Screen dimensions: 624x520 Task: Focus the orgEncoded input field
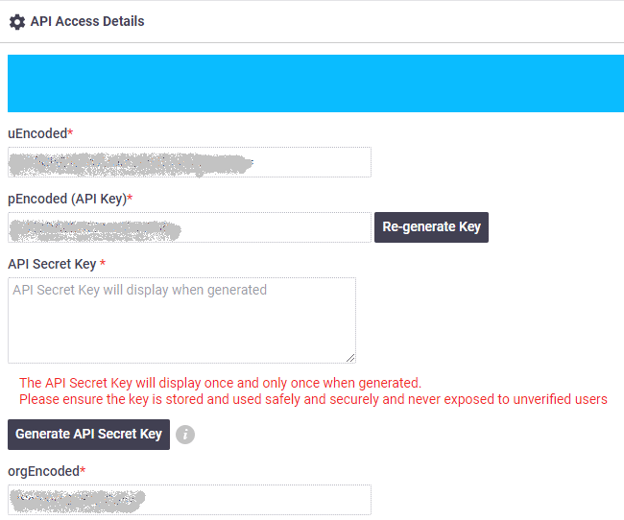tap(189, 500)
